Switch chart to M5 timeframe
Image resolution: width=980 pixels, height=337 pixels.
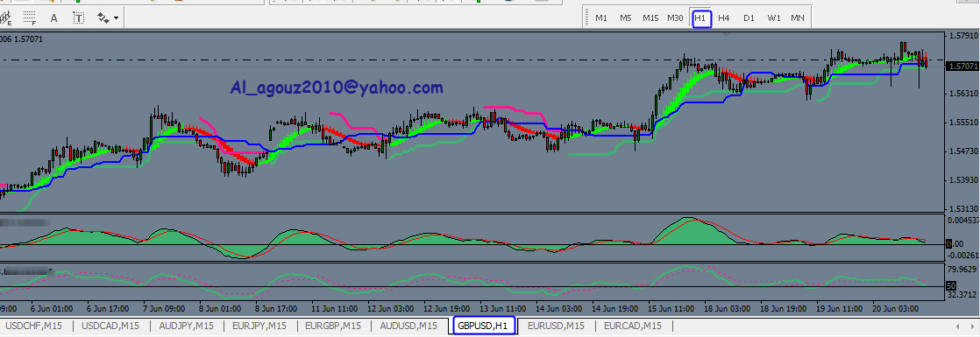coord(626,18)
